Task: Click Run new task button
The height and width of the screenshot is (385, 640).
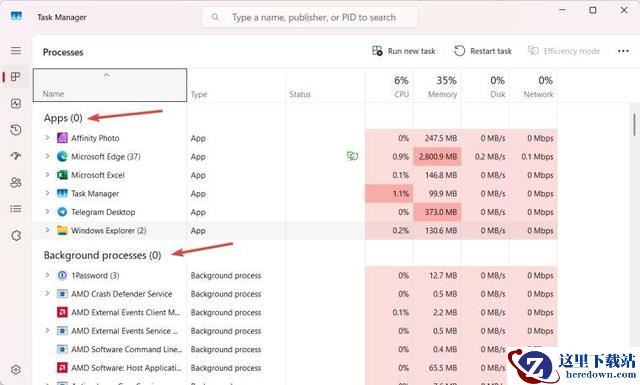Action: pyautogui.click(x=403, y=51)
